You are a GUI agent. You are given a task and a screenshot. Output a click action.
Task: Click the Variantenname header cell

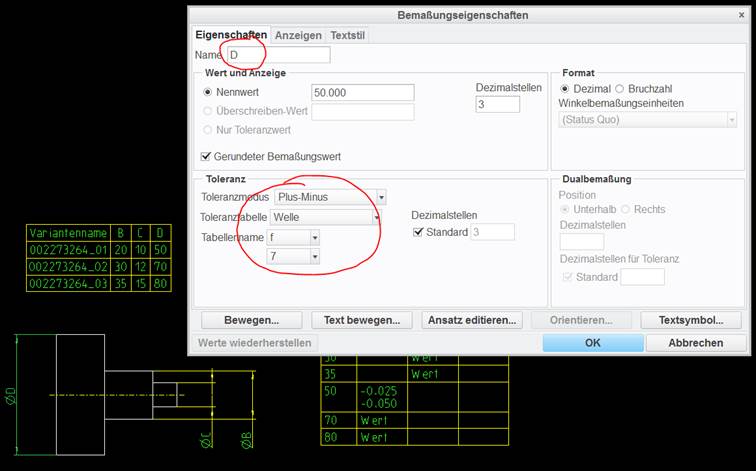click(68, 233)
